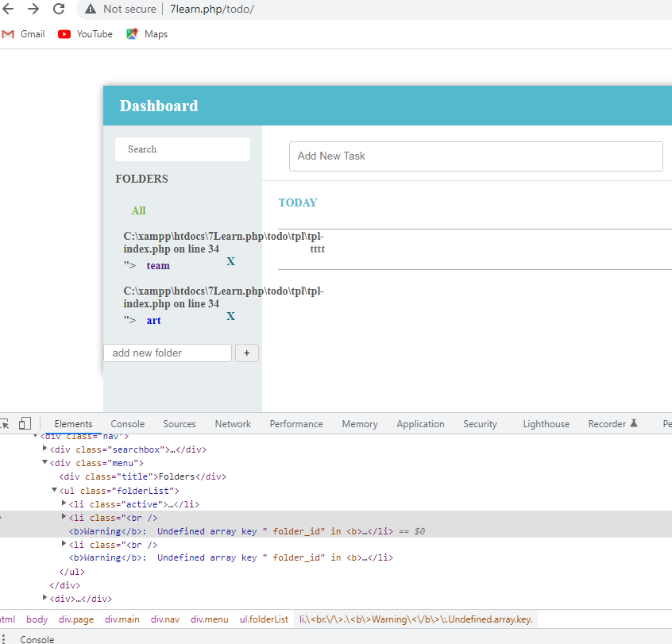Image resolution: width=672 pixels, height=644 pixels.
Task: Click div.nav in the DOM breadcrumb
Action: 165,619
